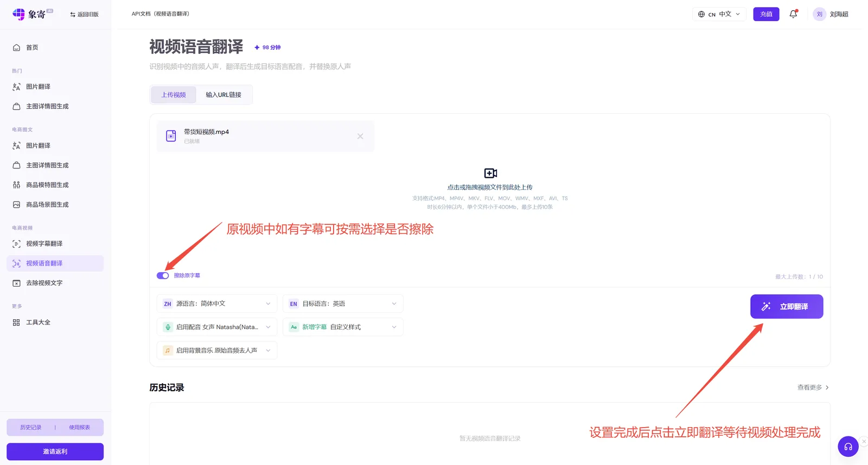
Task: Click 历史记录 in the sidebar footer
Action: (31, 427)
